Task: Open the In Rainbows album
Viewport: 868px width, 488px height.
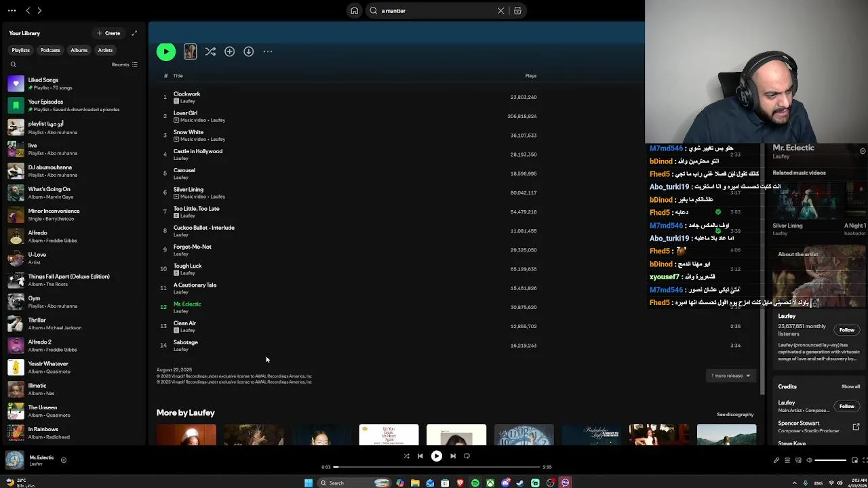Action: 73,432
